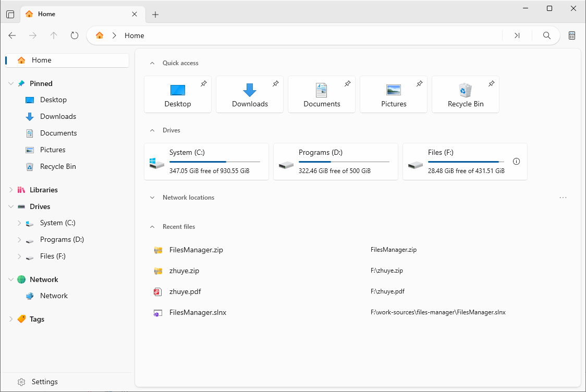The width and height of the screenshot is (586, 392).
Task: Collapse the Recent files section
Action: coord(152,227)
